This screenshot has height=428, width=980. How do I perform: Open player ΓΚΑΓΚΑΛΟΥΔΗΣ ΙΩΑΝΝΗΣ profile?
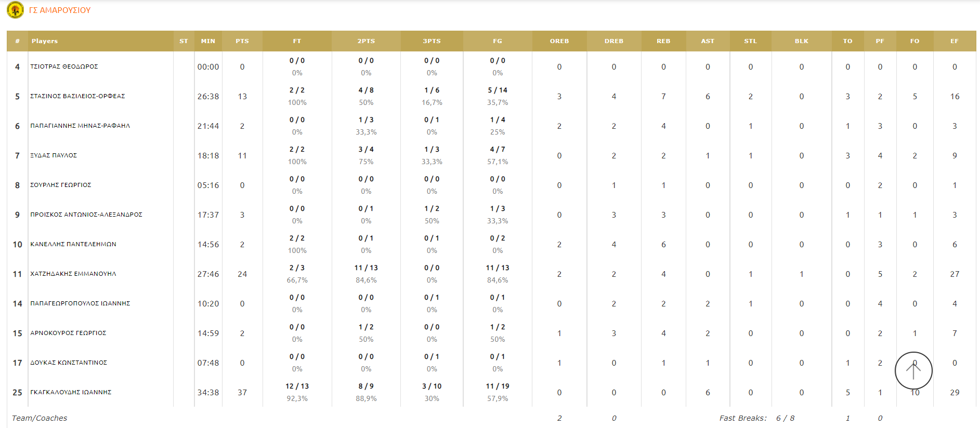71,392
